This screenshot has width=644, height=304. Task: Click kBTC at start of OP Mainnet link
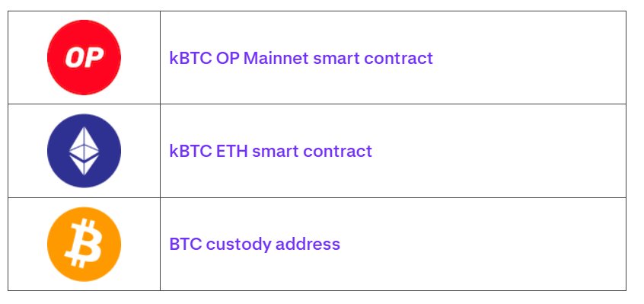(190, 58)
